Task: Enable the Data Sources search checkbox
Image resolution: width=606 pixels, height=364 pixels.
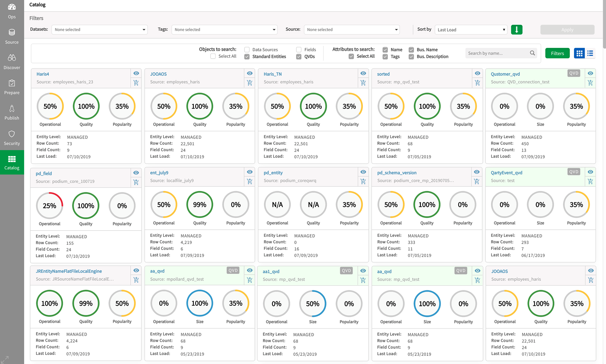Action: coord(247,49)
